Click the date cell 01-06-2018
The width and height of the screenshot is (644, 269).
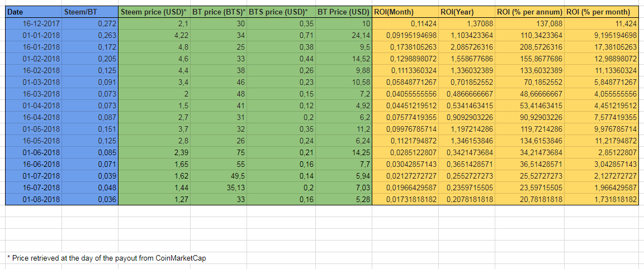tap(34, 152)
